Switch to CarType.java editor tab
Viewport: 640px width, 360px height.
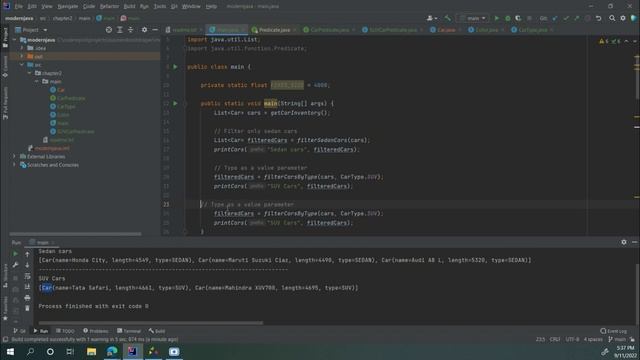tap(533, 30)
